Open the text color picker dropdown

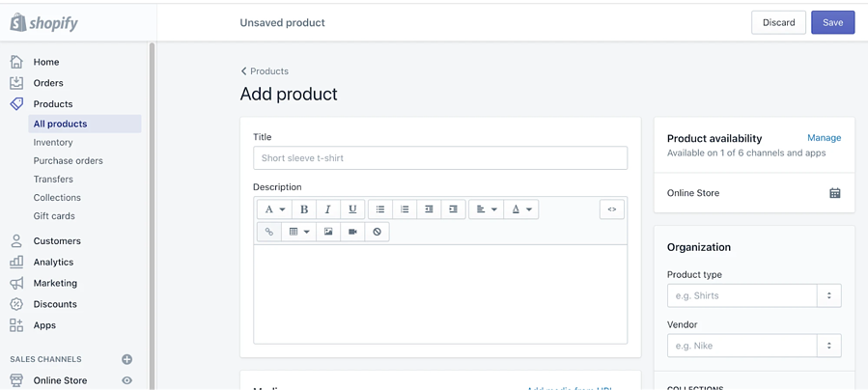pos(521,209)
